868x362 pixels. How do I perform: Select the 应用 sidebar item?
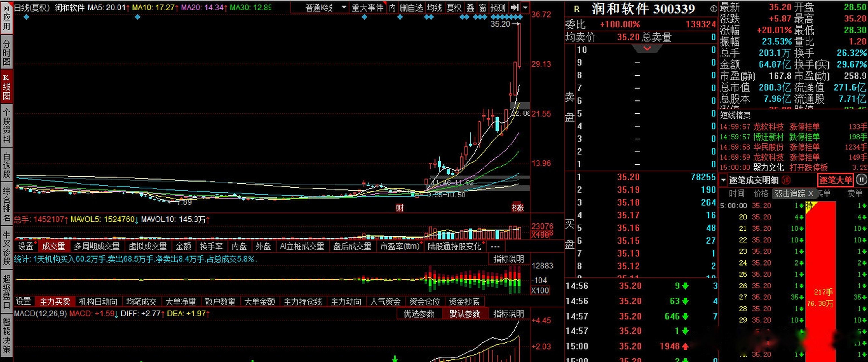pyautogui.click(x=6, y=18)
